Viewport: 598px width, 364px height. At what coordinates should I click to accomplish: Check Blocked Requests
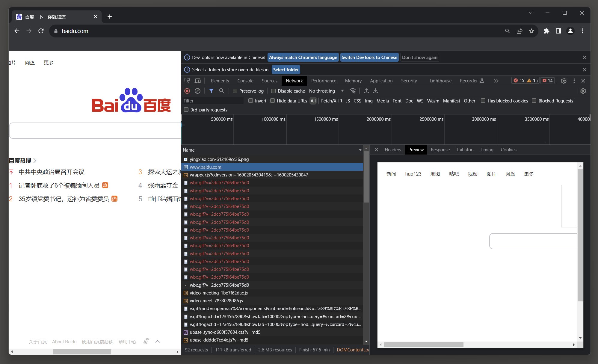[x=534, y=101]
